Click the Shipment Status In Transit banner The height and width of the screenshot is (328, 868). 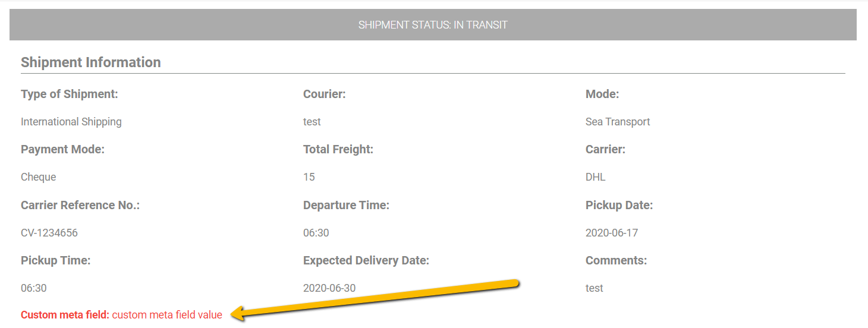click(x=433, y=25)
